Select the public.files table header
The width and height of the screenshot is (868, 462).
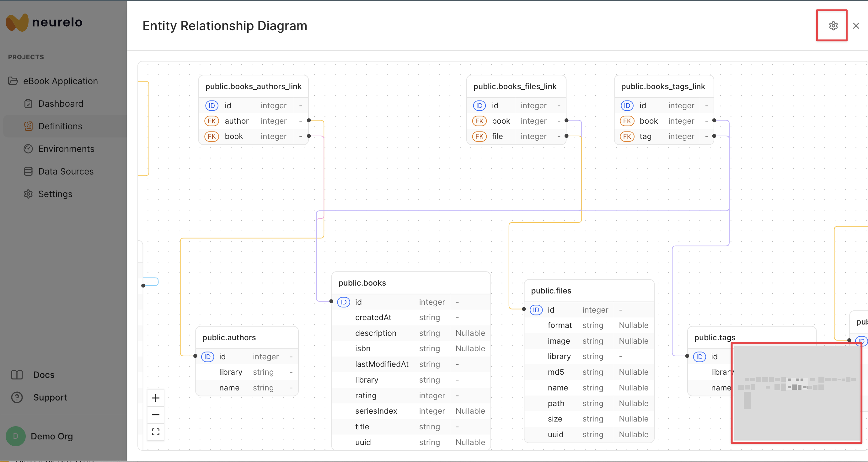pos(551,291)
